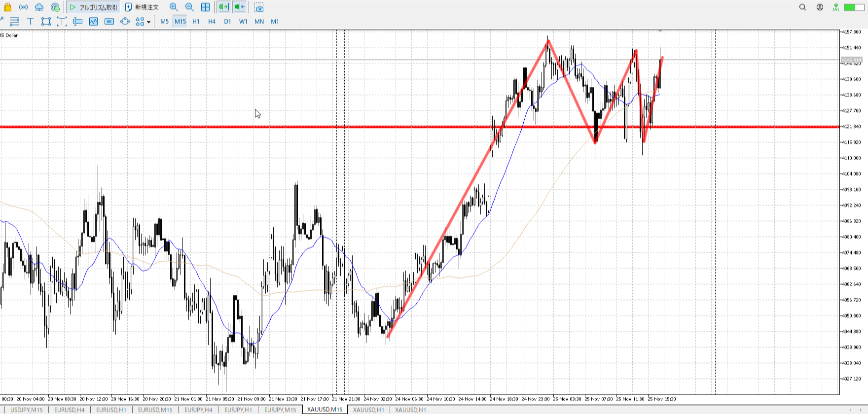Switch to the EURUSD,H4 chart tab
The width and height of the screenshot is (868, 414).
[x=69, y=410]
